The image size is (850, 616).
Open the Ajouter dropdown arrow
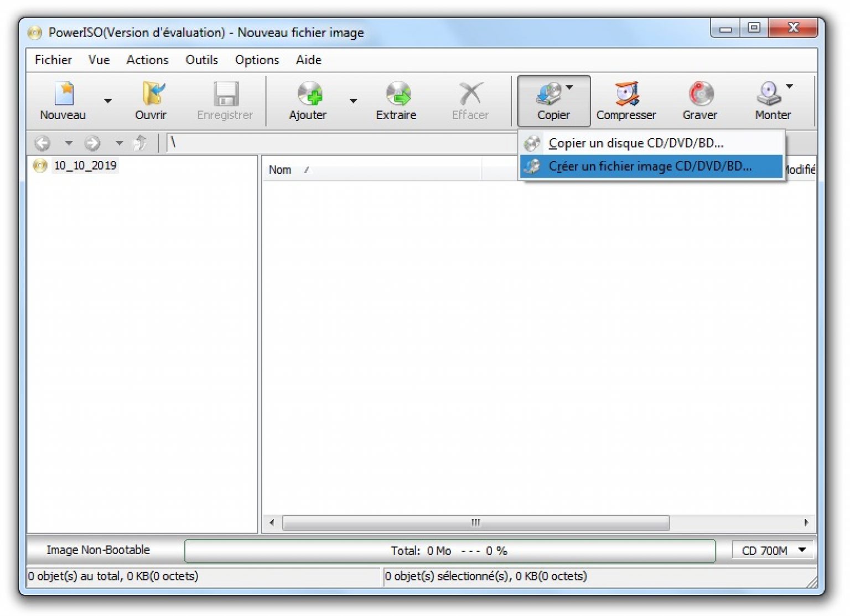pyautogui.click(x=353, y=101)
